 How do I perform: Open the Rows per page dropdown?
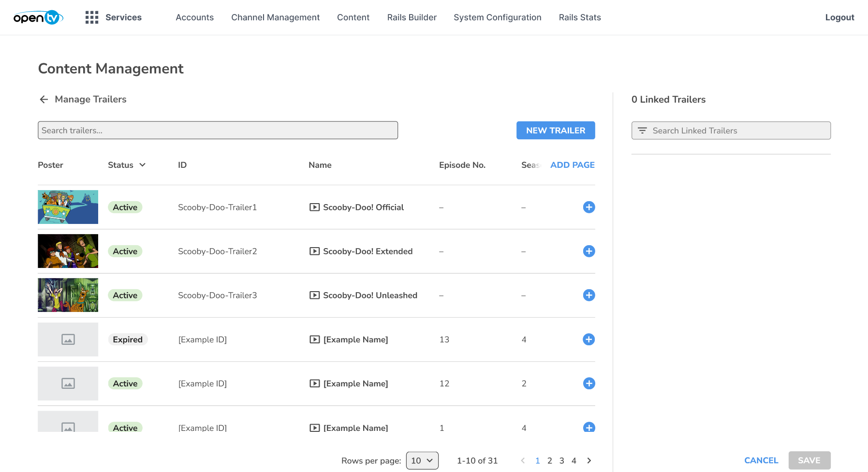point(422,460)
